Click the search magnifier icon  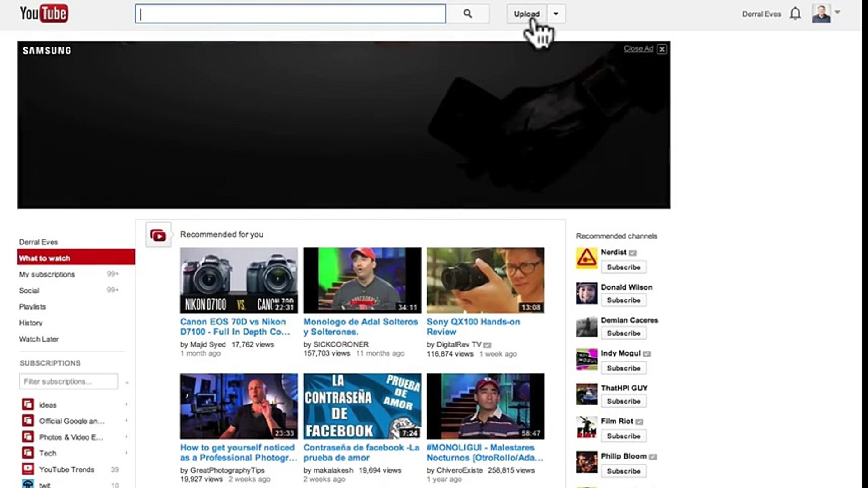468,14
